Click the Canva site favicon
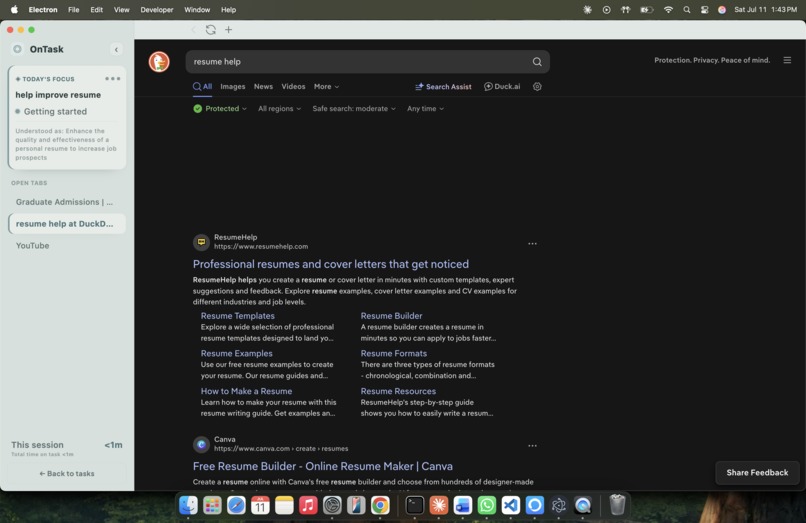 click(202, 444)
